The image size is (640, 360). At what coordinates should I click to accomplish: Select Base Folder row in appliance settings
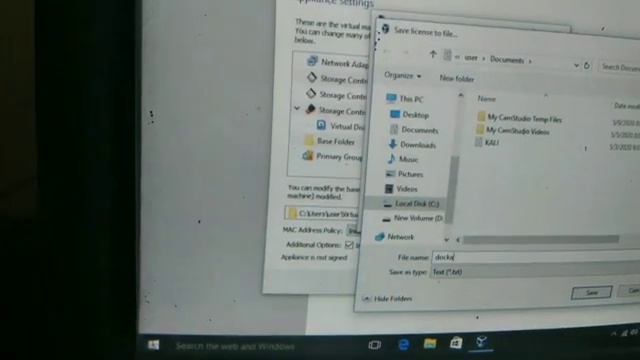(330, 141)
